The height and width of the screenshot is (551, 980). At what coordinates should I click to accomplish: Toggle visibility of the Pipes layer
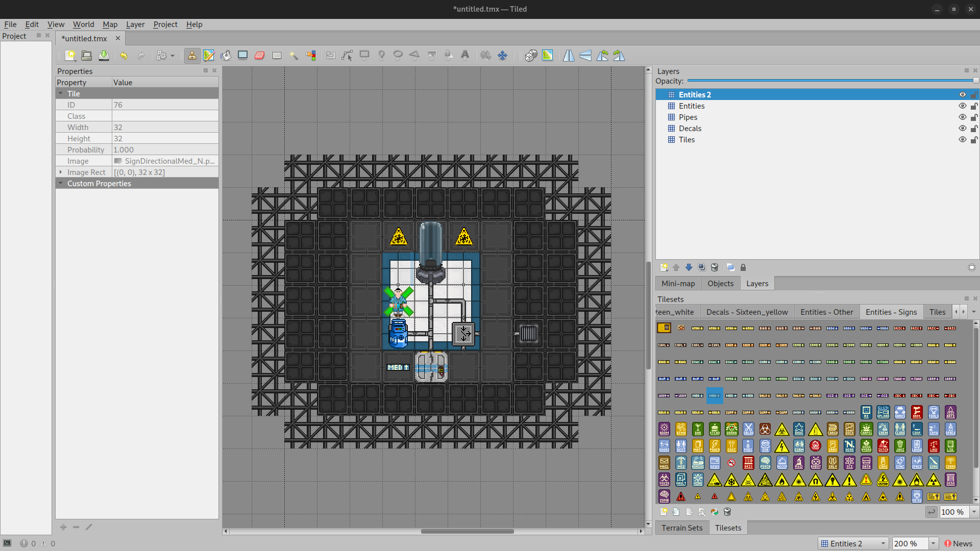coord(962,117)
